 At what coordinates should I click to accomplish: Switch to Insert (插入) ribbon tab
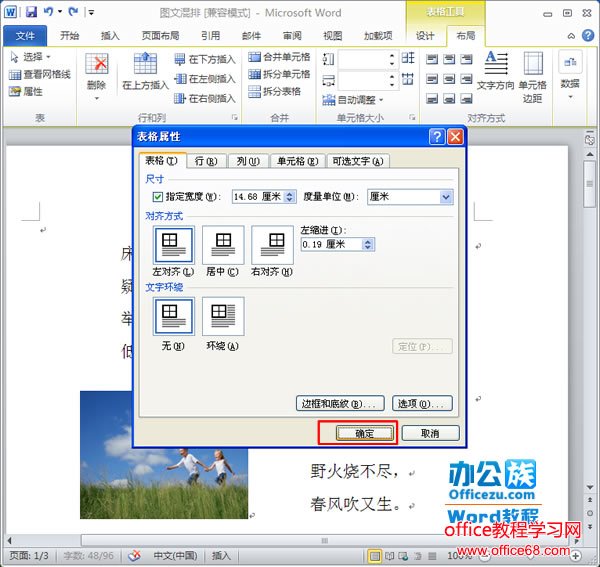coord(110,36)
